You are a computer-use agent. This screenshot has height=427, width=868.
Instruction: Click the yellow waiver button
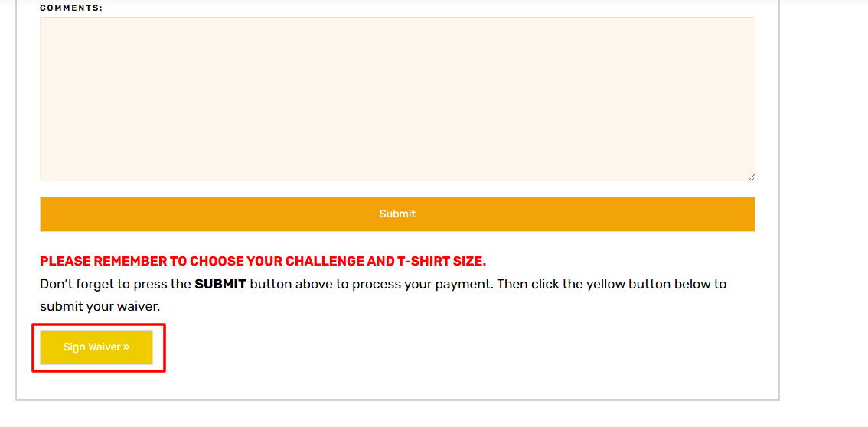[96, 347]
